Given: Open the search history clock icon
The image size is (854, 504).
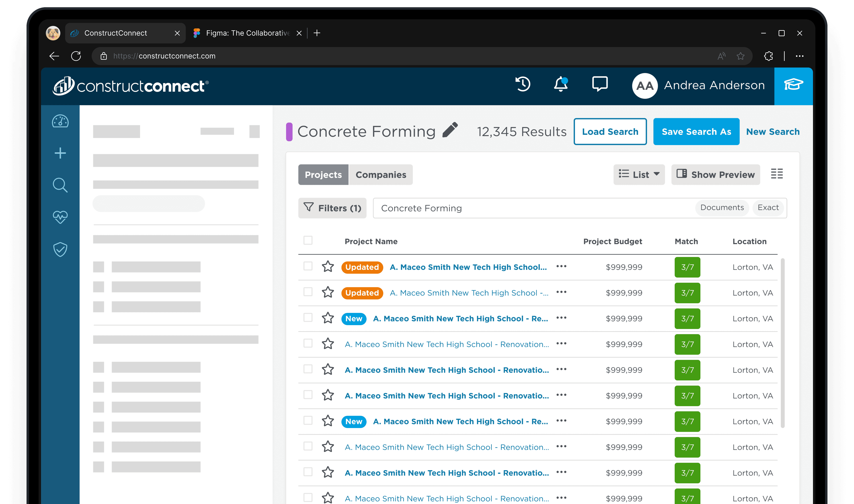Looking at the screenshot, I should click(523, 84).
